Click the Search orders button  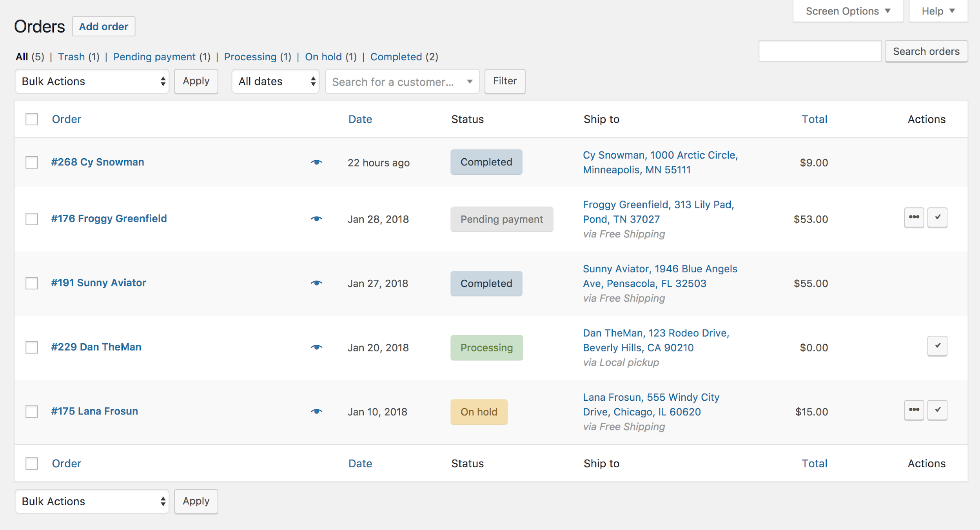pyautogui.click(x=926, y=51)
